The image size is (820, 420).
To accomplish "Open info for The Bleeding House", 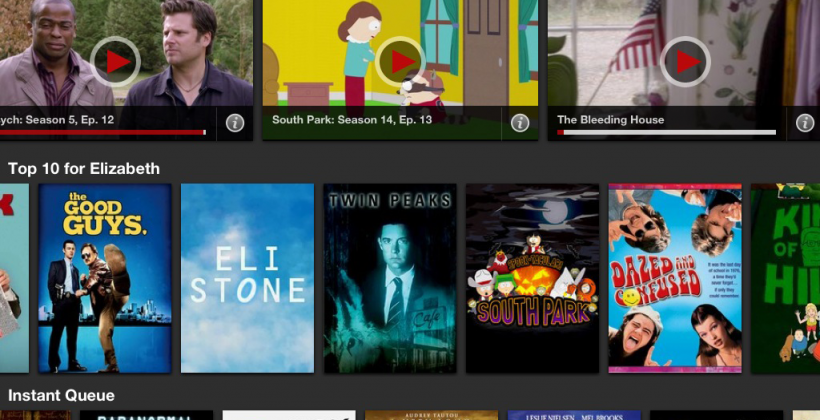I will pos(805,123).
